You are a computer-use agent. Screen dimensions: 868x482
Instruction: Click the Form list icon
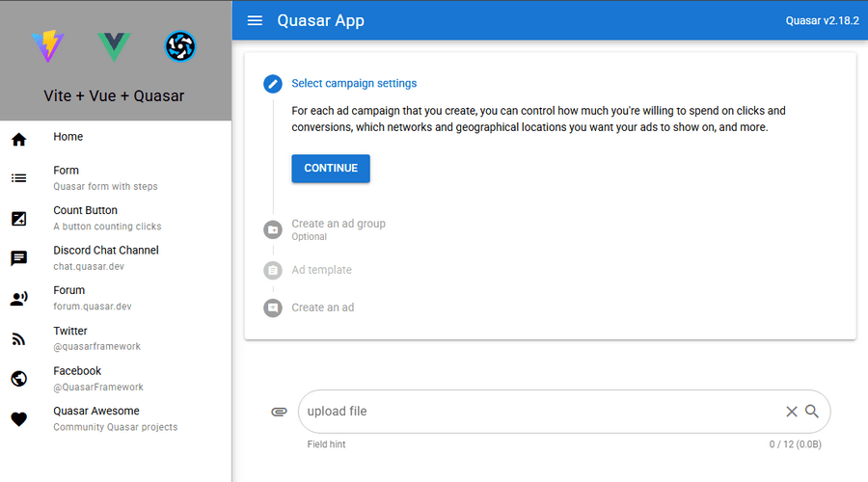coord(19,178)
